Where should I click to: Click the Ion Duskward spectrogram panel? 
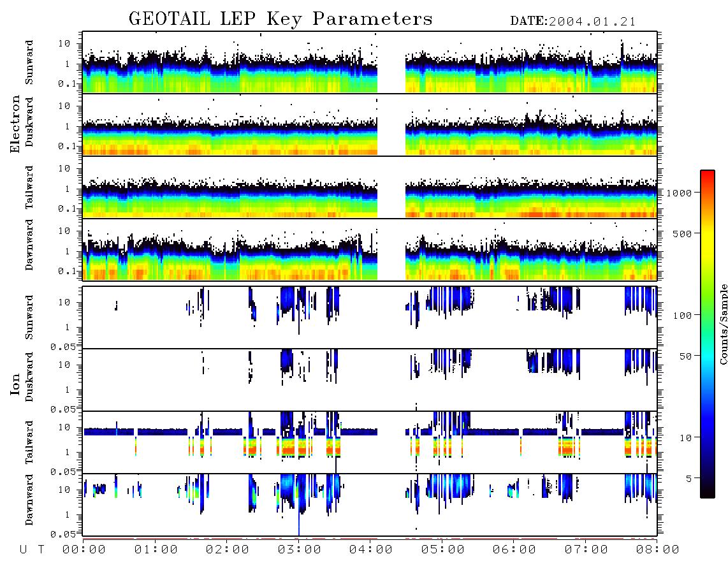pyautogui.click(x=370, y=380)
